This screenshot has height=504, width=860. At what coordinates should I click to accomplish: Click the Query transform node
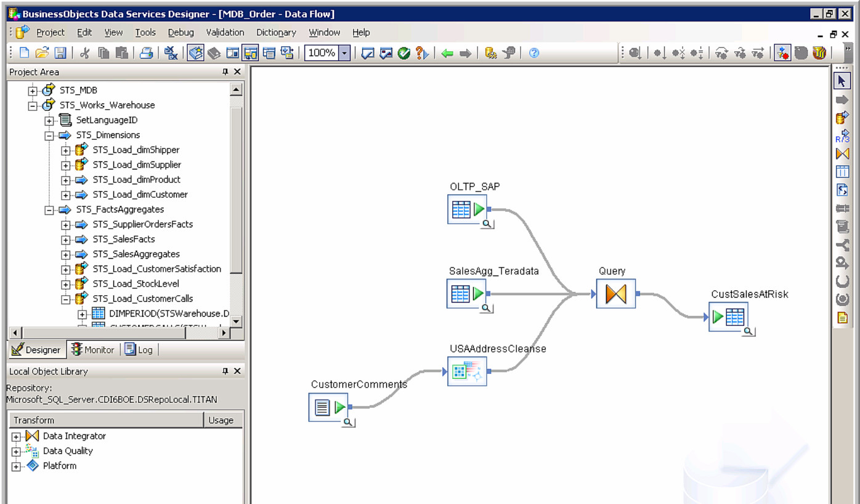(615, 294)
